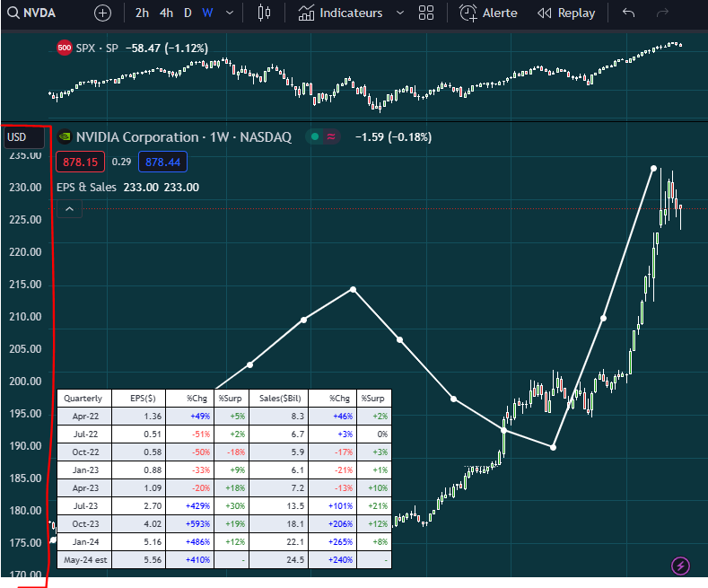The image size is (708, 588).
Task: Expand the indicator templates dropdown arrow
Action: (x=400, y=13)
